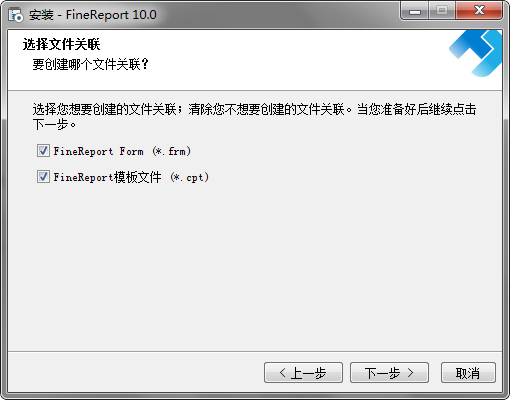Close the FineReport installer window
This screenshot has height=400, width=510.
479,11
